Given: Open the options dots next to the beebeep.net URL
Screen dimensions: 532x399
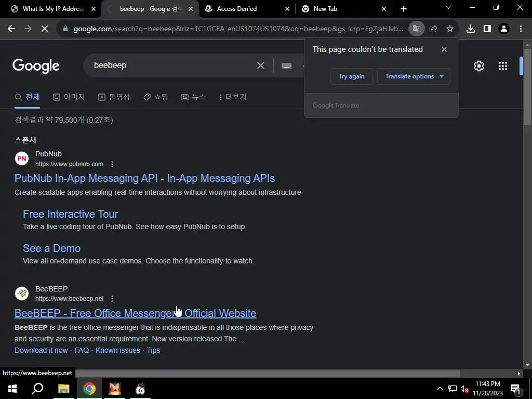Looking at the screenshot, I should coord(112,299).
